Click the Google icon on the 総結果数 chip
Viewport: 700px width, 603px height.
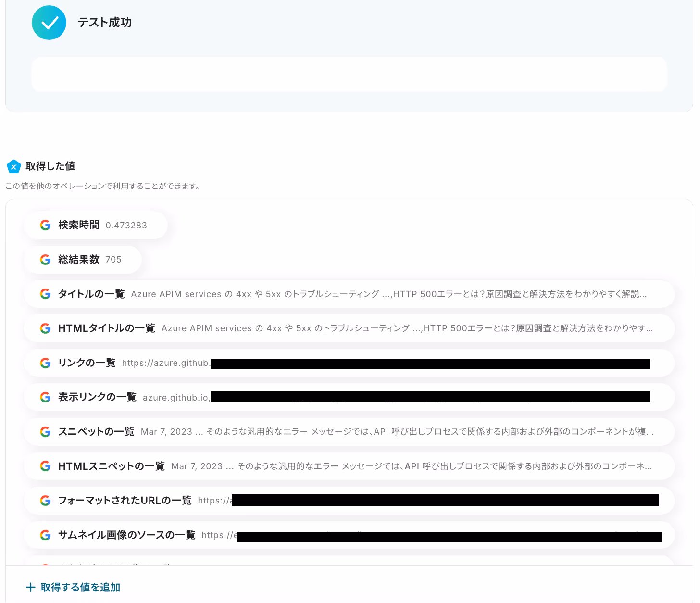point(45,260)
